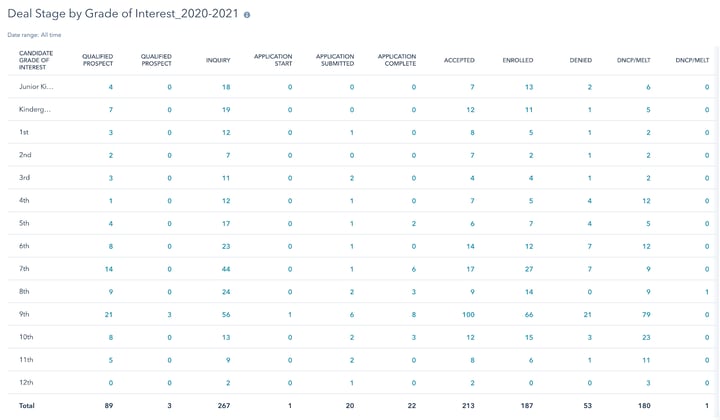720x420 pixels.
Task: Open Denied value 21 in 9th row
Action: [x=588, y=314]
